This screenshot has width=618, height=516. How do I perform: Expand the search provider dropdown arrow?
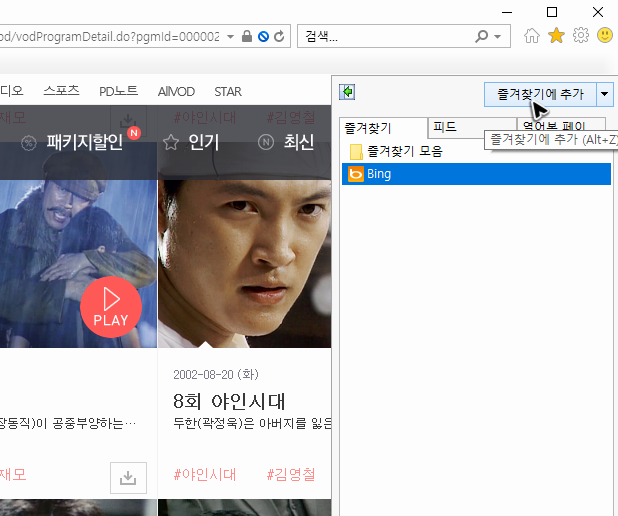(497, 37)
